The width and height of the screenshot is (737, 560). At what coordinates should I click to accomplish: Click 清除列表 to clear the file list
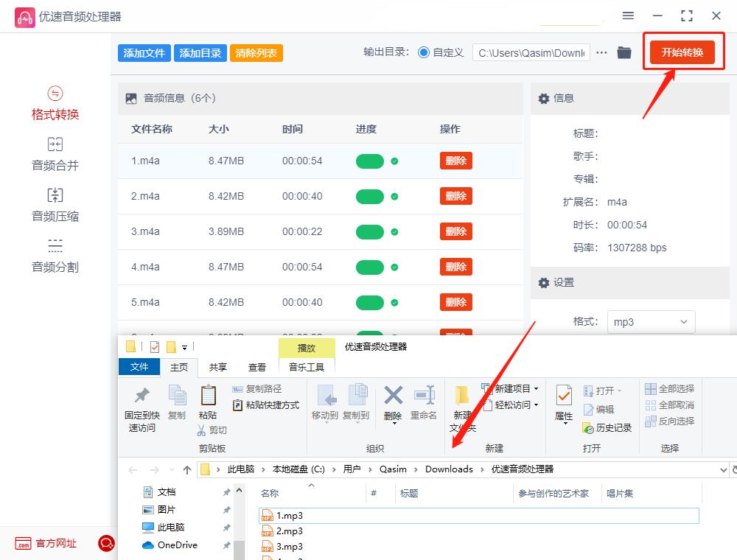(x=256, y=52)
